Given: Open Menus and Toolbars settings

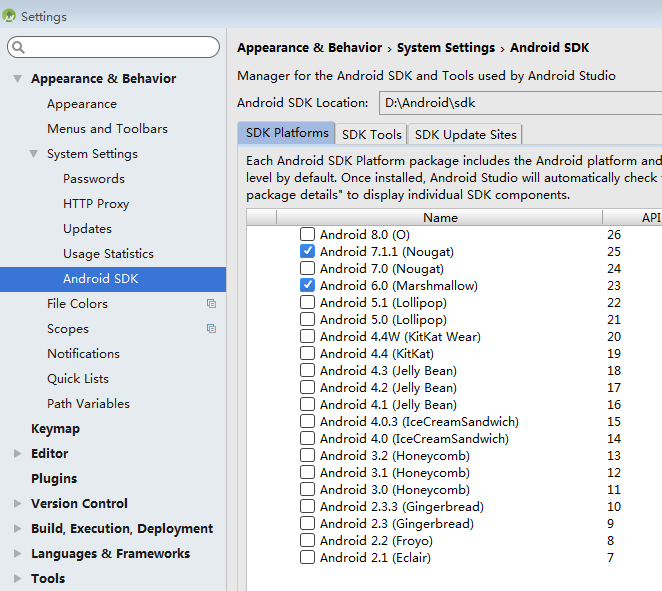Looking at the screenshot, I should [x=107, y=129].
